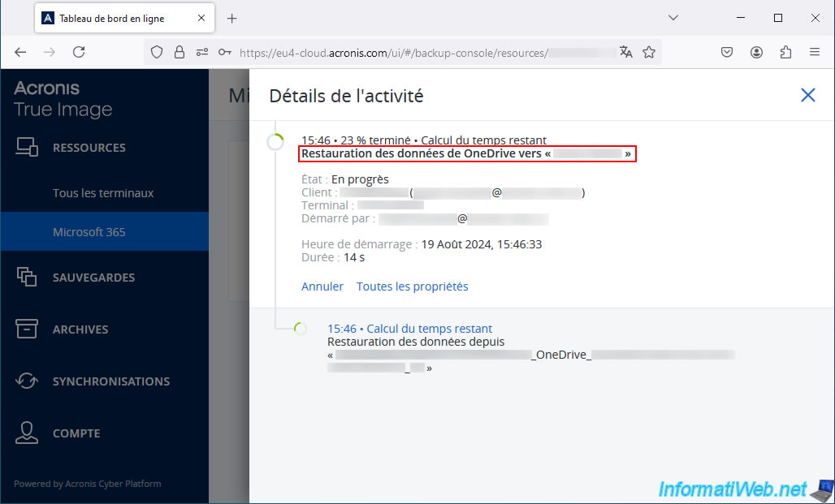Screen dimensions: 835x504
Task: Click Restauration des données depuis text
Action: pyautogui.click(x=416, y=342)
